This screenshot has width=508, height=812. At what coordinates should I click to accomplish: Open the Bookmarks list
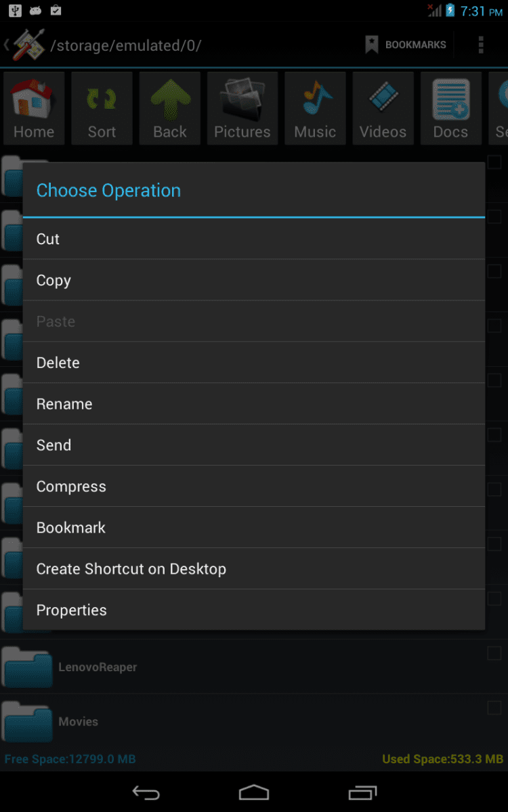pyautogui.click(x=406, y=45)
